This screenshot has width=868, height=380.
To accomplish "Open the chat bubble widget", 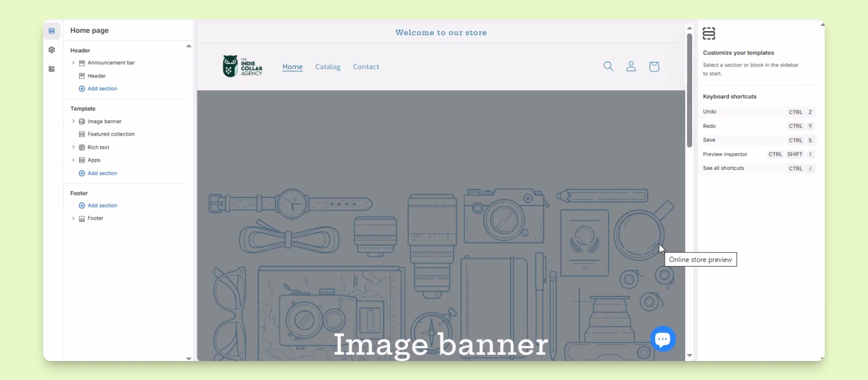I will (663, 339).
